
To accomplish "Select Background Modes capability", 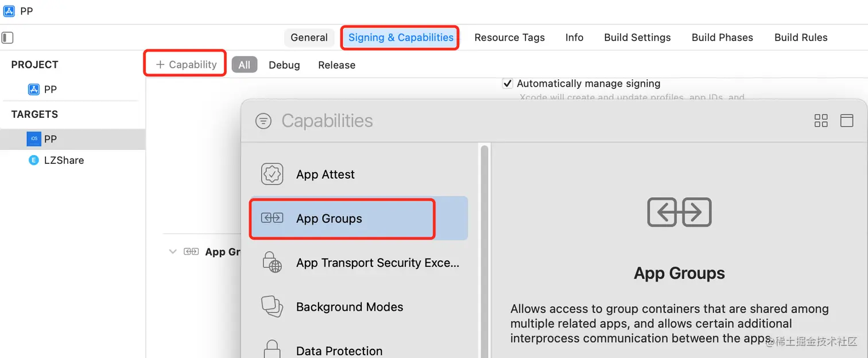I will tap(349, 307).
